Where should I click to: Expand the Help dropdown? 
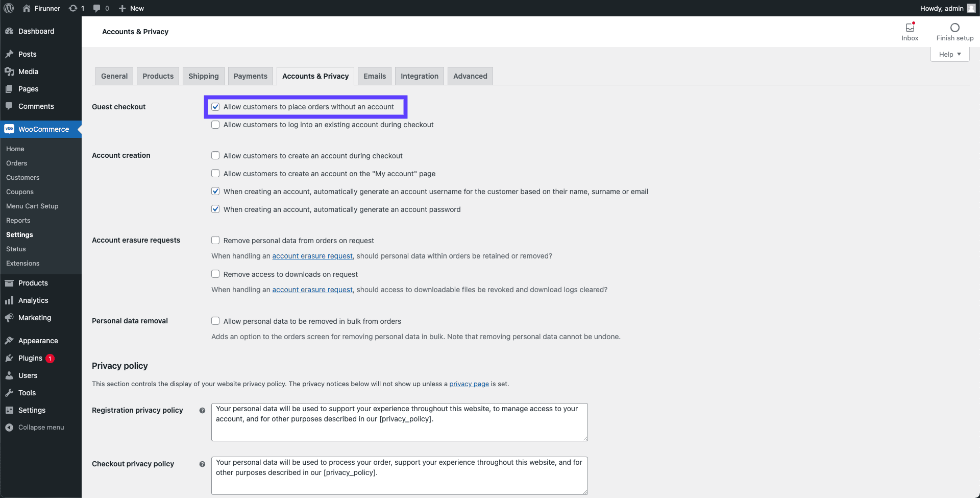950,54
